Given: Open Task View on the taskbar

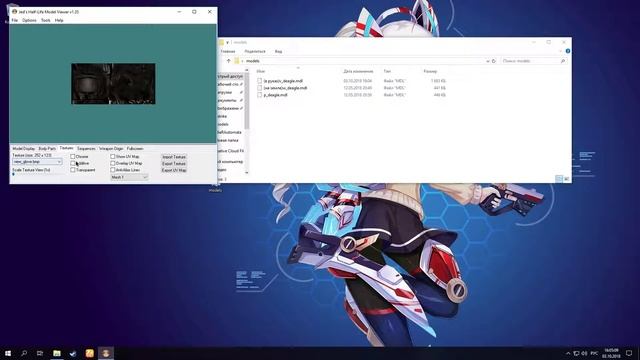Looking at the screenshot, I should coord(40,353).
